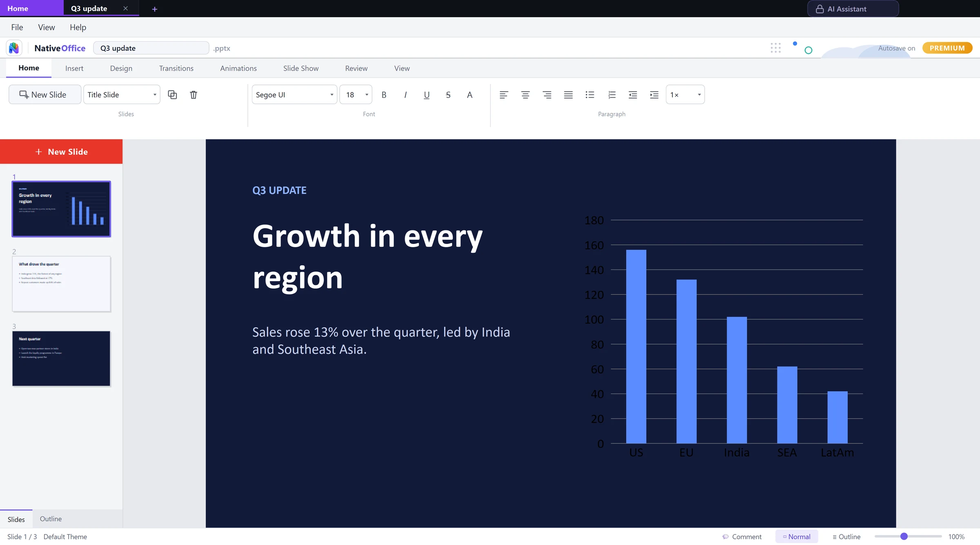Toggle italic formatting
The height and width of the screenshot is (545, 980).
pos(405,95)
